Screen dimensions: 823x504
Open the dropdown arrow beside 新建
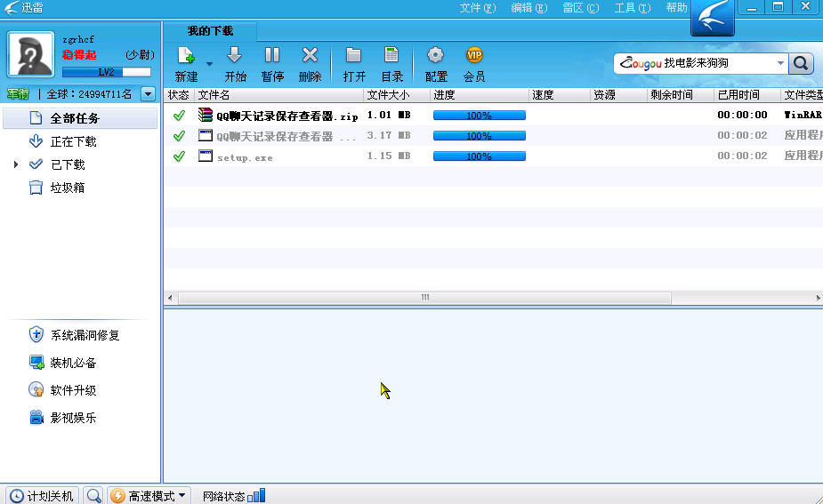coord(209,64)
